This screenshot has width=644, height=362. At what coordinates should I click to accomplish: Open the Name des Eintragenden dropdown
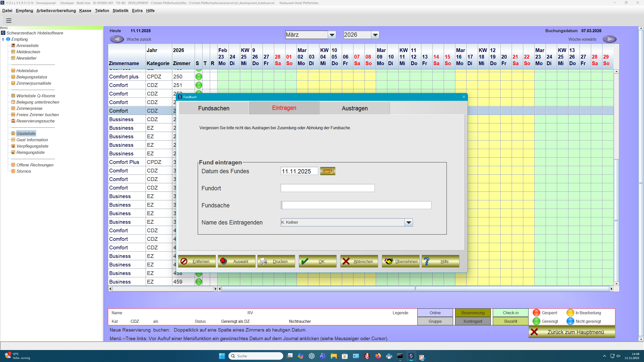(x=409, y=222)
